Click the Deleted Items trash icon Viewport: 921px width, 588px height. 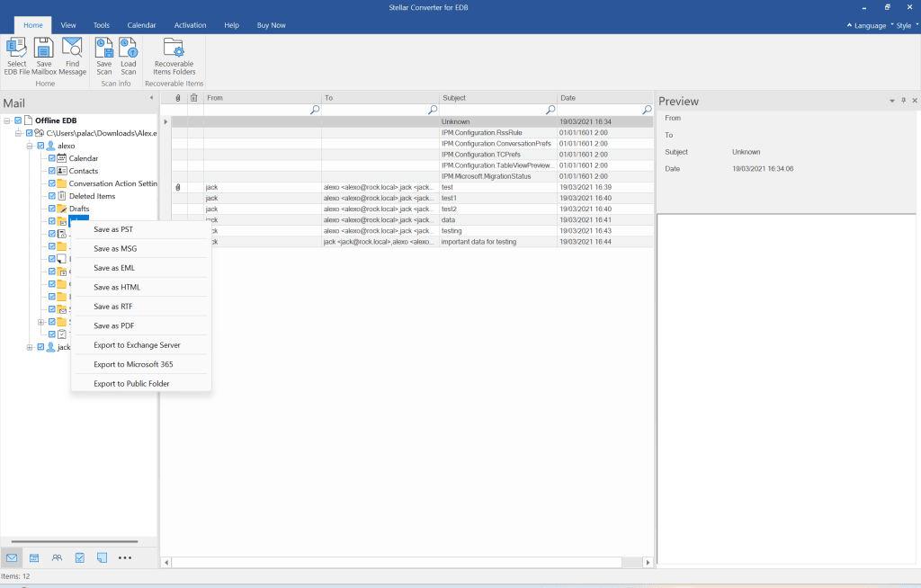[x=62, y=196]
